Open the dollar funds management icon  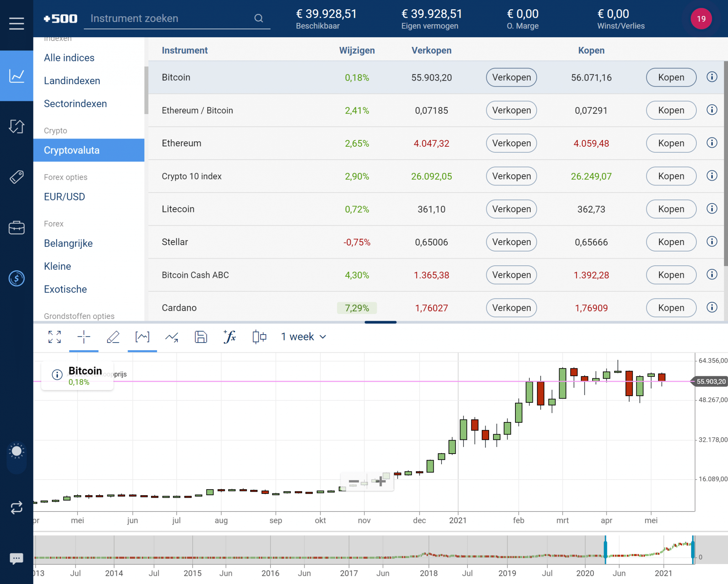point(16,278)
